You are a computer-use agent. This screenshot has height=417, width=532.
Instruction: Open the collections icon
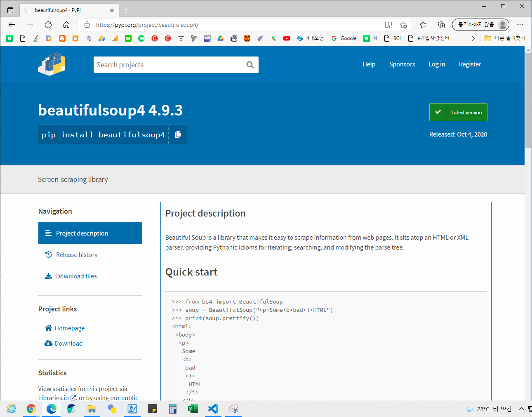(x=441, y=25)
